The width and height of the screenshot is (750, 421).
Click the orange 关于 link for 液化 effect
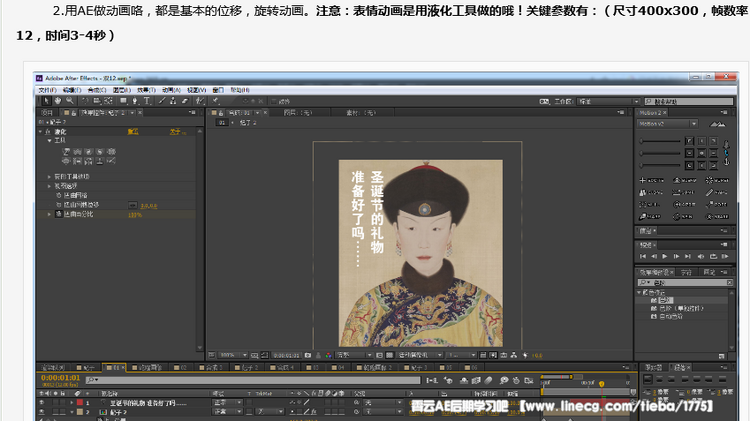[x=176, y=132]
